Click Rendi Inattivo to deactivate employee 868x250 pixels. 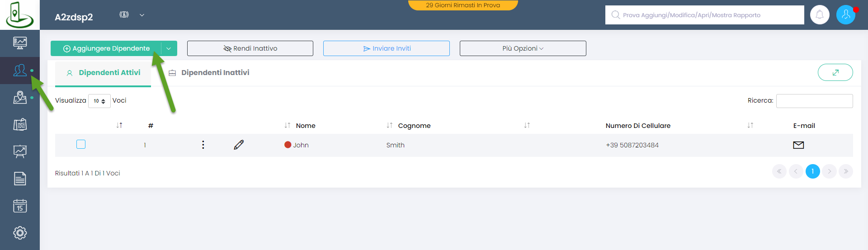pyautogui.click(x=250, y=48)
